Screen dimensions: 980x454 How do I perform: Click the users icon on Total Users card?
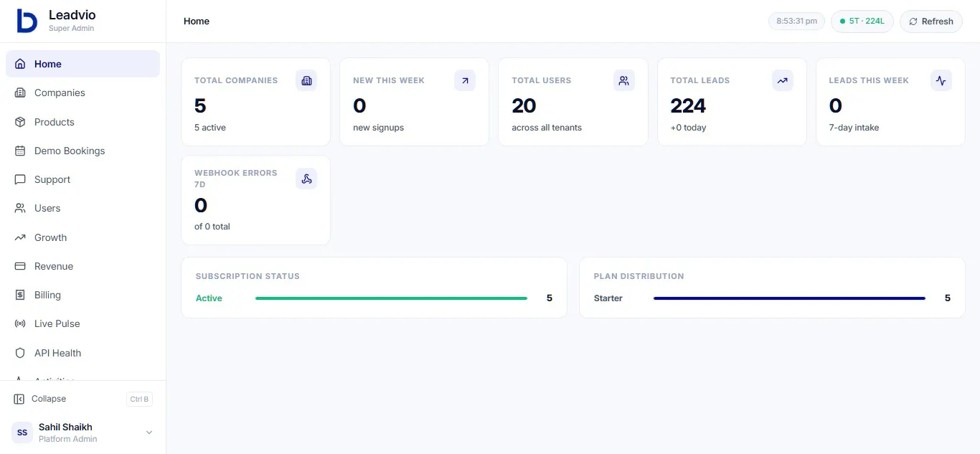pyautogui.click(x=624, y=80)
